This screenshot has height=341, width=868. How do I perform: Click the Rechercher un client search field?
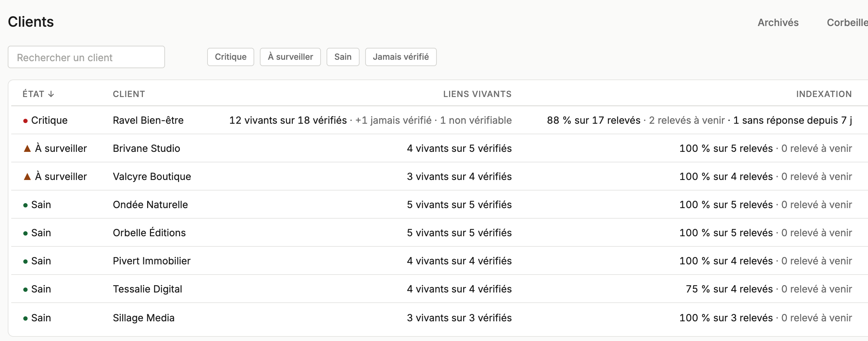[x=86, y=57]
